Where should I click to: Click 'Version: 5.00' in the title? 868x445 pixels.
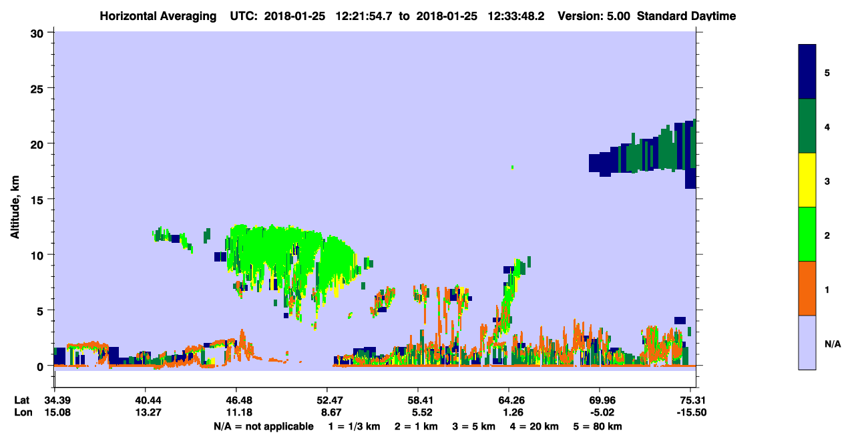click(x=593, y=16)
